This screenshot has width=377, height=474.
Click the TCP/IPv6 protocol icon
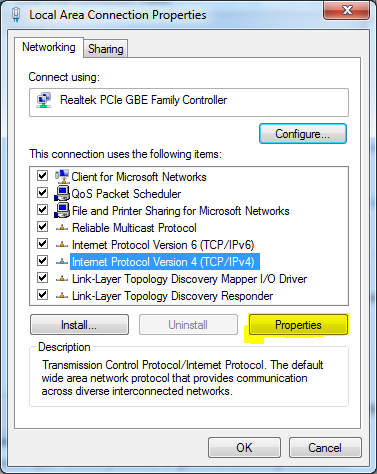(62, 245)
